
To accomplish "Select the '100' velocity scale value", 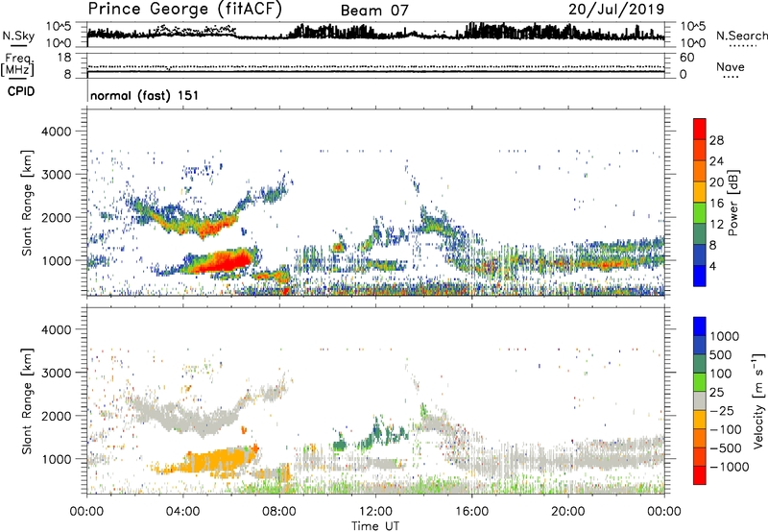I will click(x=723, y=374).
